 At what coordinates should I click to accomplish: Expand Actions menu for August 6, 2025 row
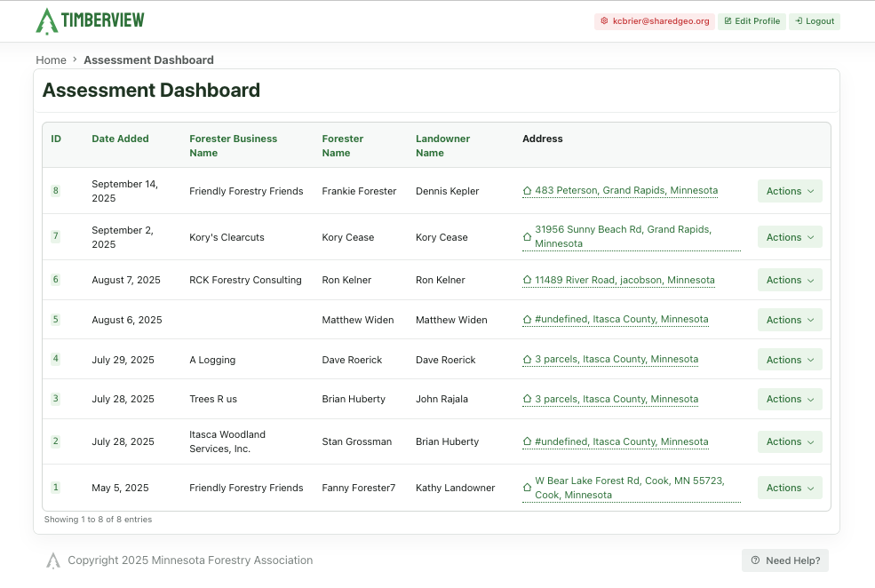point(790,320)
